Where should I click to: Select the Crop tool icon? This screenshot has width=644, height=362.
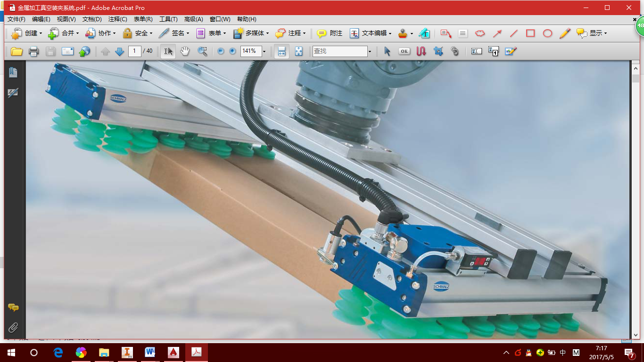click(x=438, y=51)
